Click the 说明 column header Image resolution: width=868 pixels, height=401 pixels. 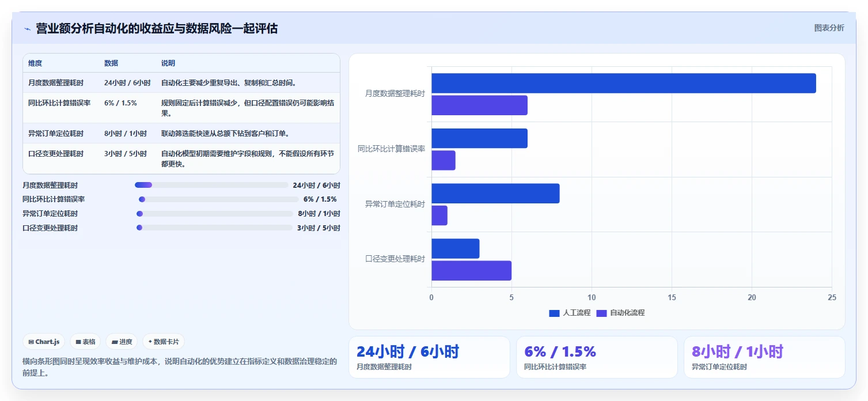click(168, 63)
